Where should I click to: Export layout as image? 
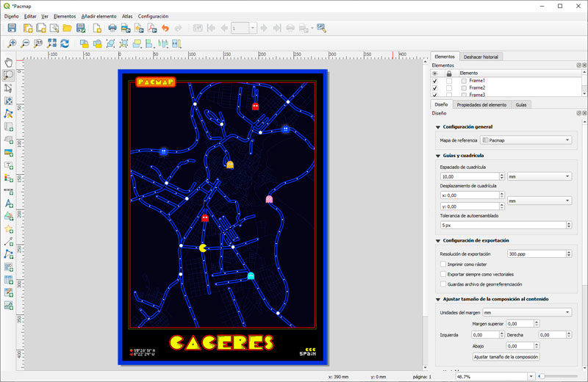click(126, 28)
